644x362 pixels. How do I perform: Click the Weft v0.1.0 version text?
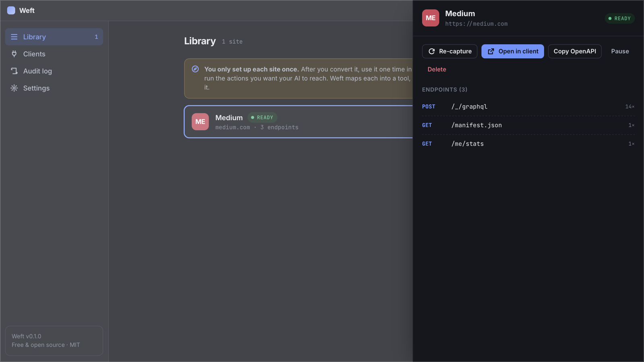[x=26, y=336]
